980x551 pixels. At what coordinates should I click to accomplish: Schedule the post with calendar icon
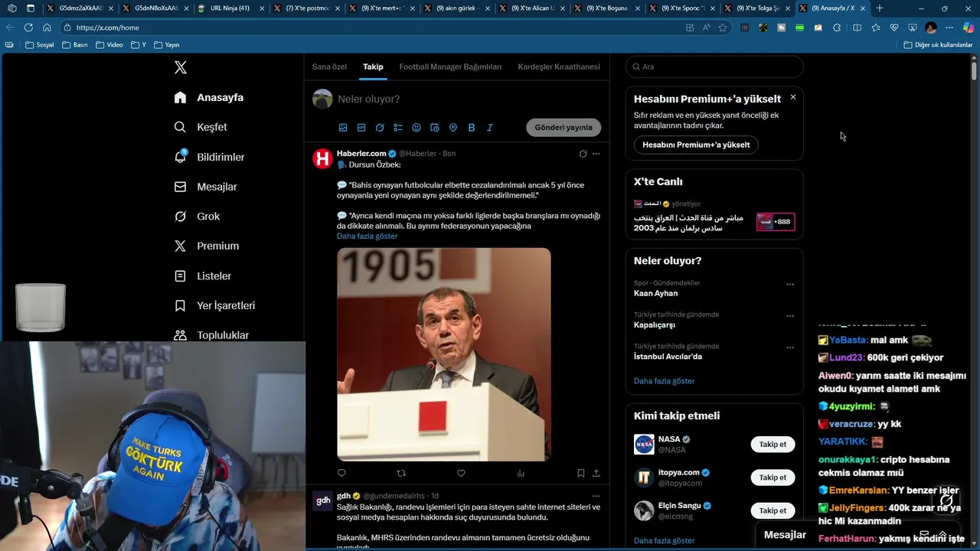[435, 128]
